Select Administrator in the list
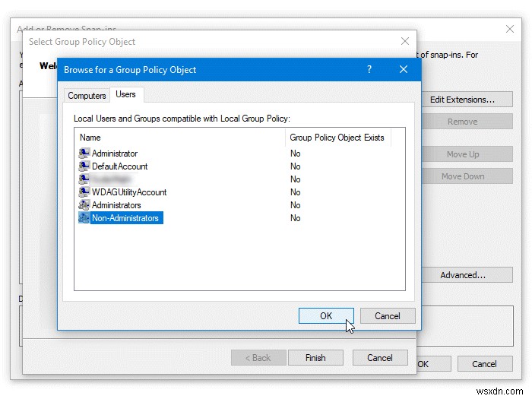This screenshot has height=399, width=532. coord(115,154)
